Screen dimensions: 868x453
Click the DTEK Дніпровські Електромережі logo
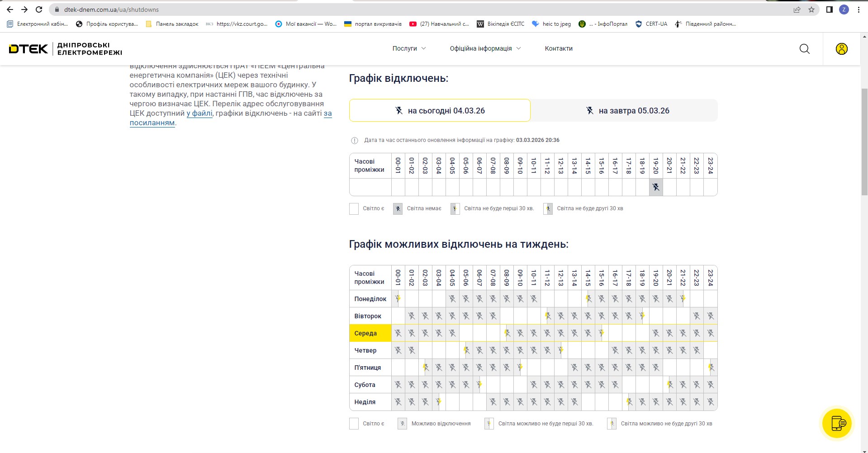(x=66, y=49)
